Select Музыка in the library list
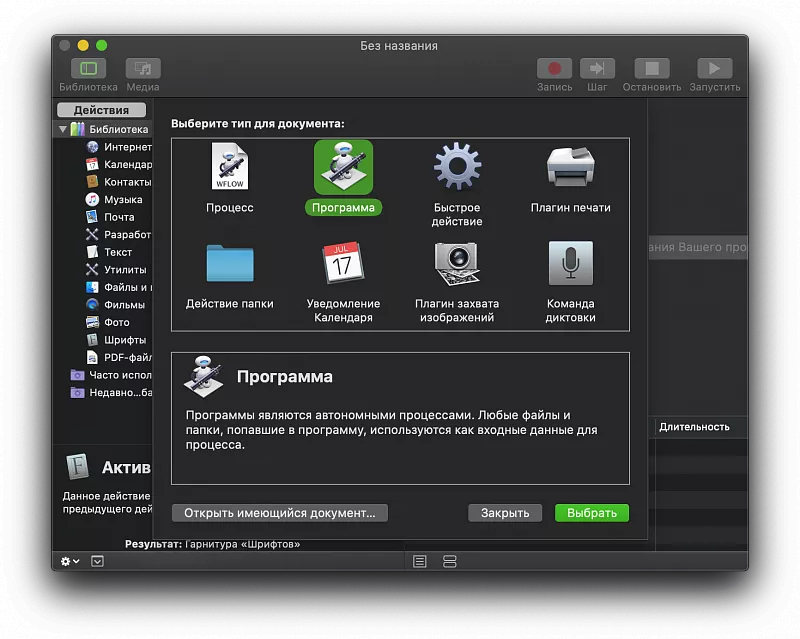800x639 pixels. tap(123, 200)
